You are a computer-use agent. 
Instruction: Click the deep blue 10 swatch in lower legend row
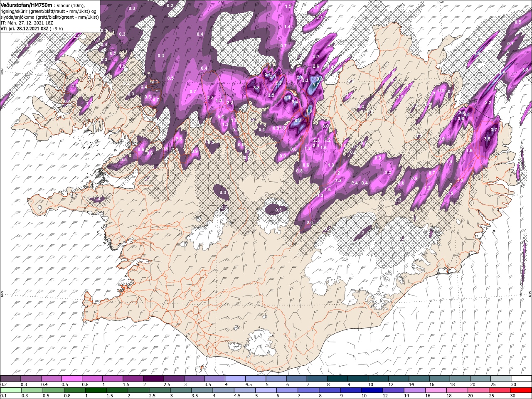(372, 390)
